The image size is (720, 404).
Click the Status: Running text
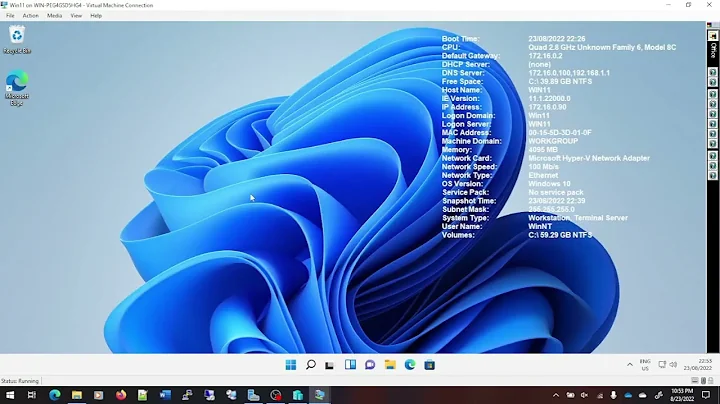click(20, 381)
